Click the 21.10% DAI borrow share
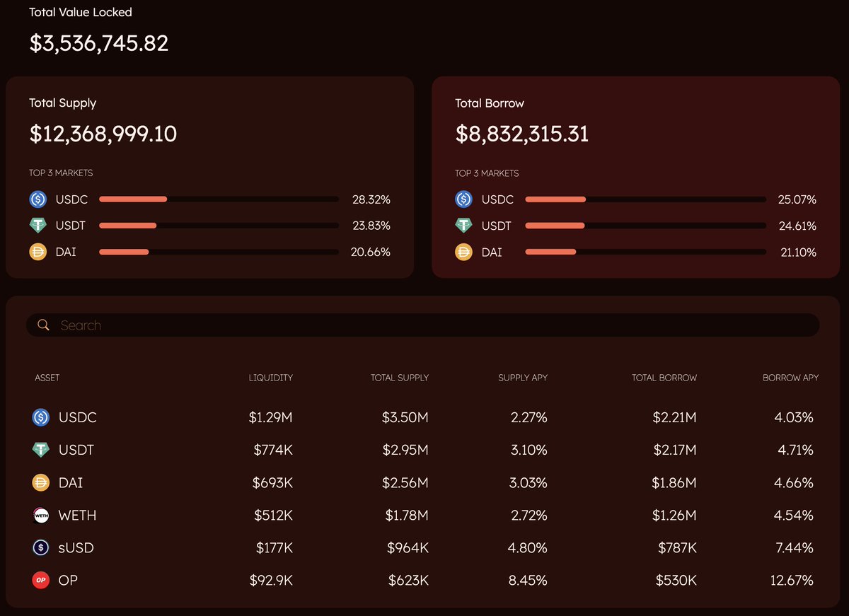The height and width of the screenshot is (616, 849). click(x=798, y=252)
